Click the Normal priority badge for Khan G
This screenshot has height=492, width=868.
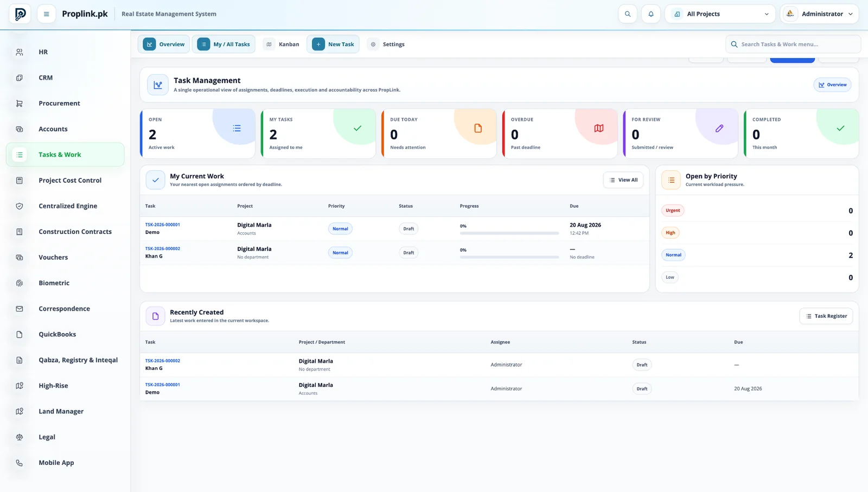click(340, 253)
